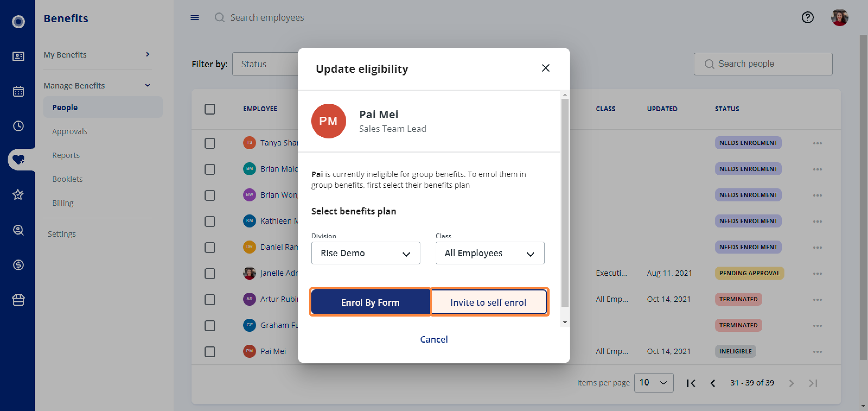Open the Class dropdown showing All Employees

pos(490,253)
